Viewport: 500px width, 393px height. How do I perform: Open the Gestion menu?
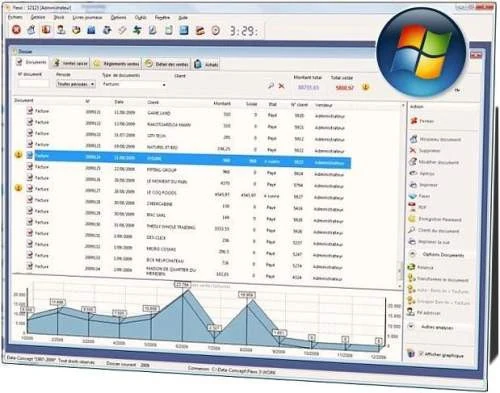coord(38,17)
